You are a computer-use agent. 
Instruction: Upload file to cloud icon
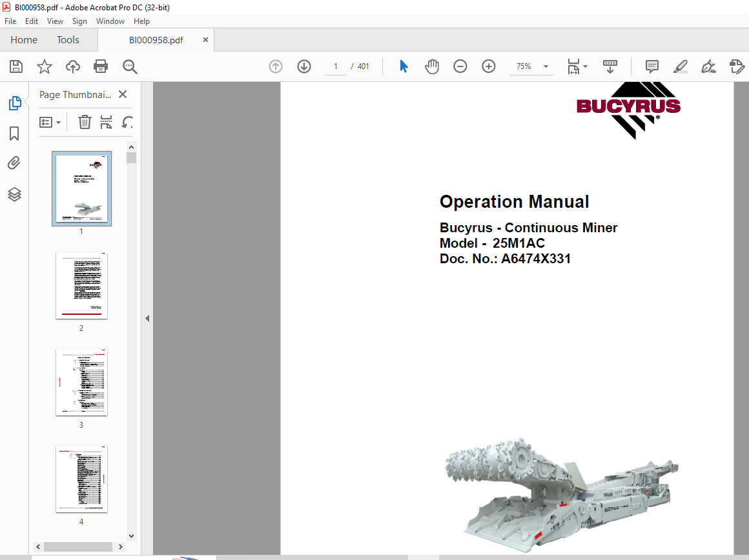coord(72,66)
